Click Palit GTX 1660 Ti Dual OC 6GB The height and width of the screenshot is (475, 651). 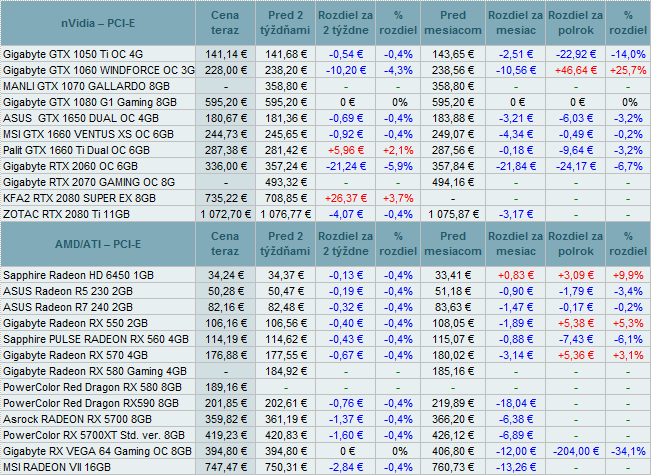[76, 150]
